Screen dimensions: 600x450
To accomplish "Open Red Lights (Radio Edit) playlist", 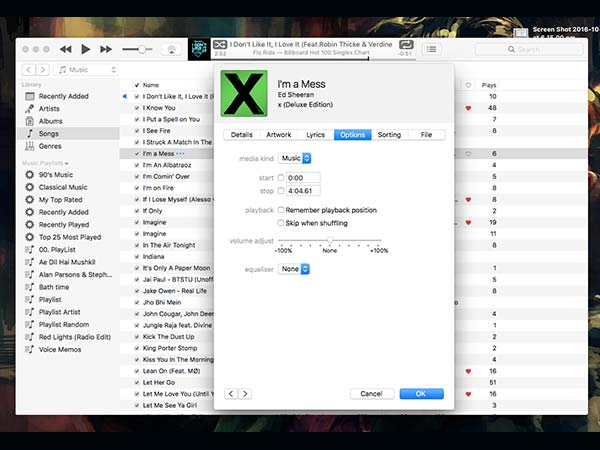I will [75, 337].
